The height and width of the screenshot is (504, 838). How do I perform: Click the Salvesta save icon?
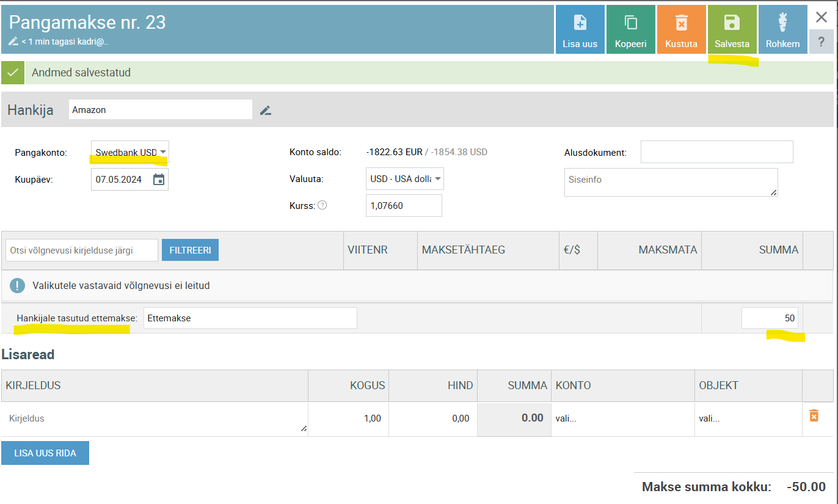(x=732, y=23)
